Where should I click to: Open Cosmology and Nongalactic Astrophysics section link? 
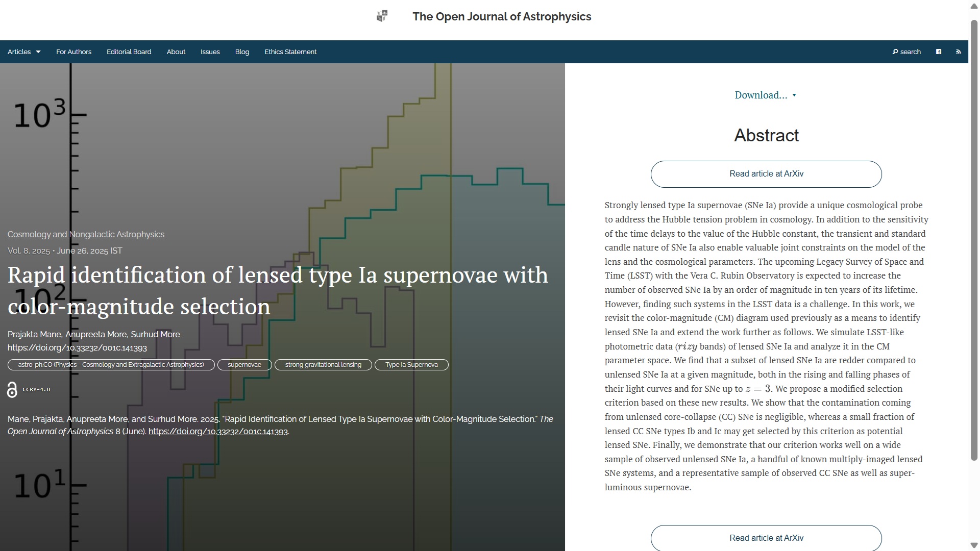click(x=86, y=235)
